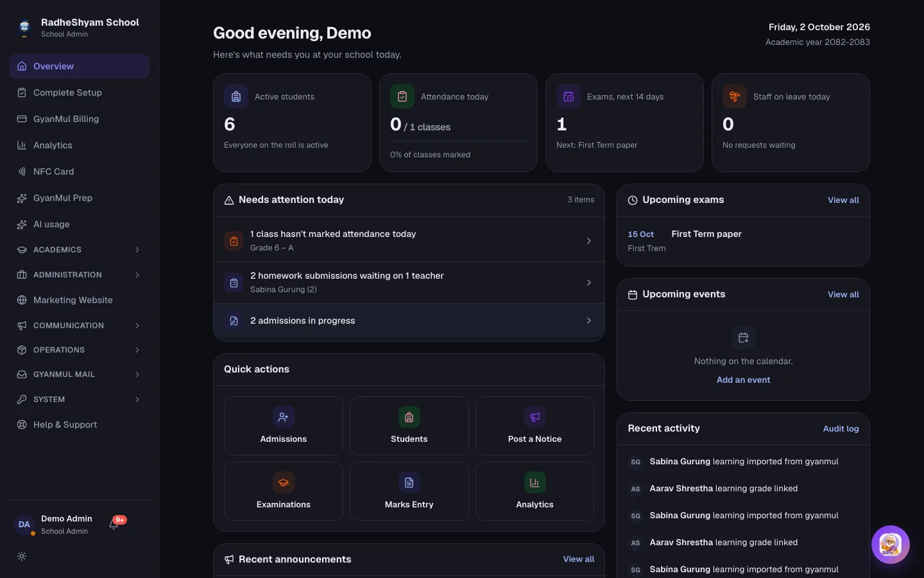Viewport: 924px width, 578px height.
Task: Click the Active students backpack icon
Action: (236, 97)
